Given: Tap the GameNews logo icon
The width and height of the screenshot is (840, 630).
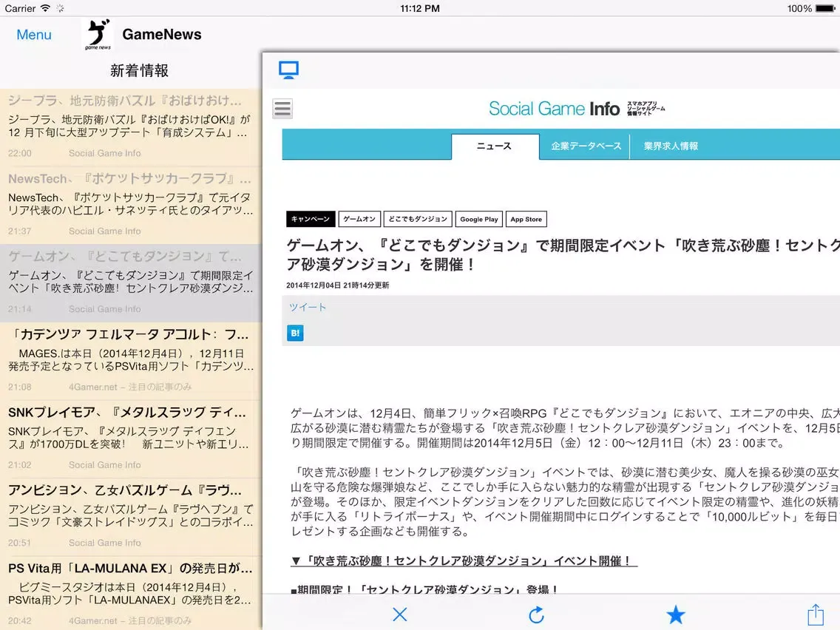Looking at the screenshot, I should [98, 35].
